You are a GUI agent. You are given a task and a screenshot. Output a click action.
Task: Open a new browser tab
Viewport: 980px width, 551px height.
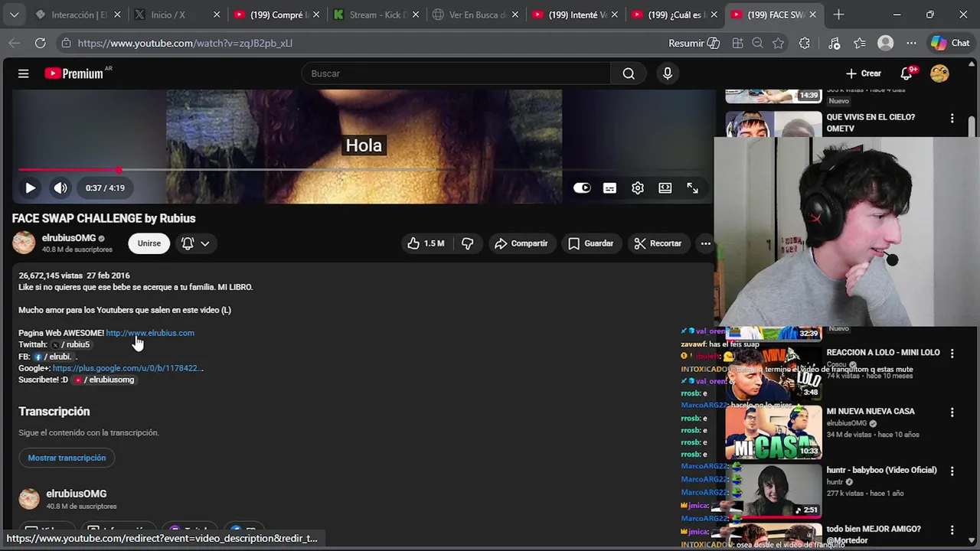(839, 15)
